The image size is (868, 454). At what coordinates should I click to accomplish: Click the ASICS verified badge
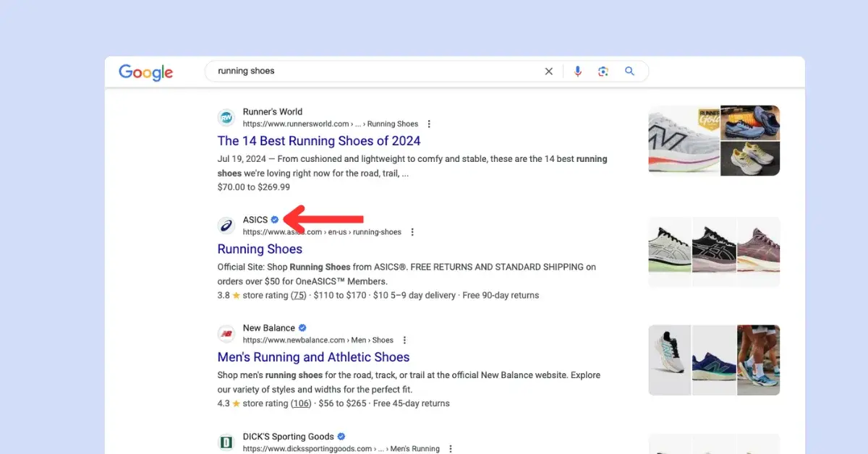(x=275, y=220)
